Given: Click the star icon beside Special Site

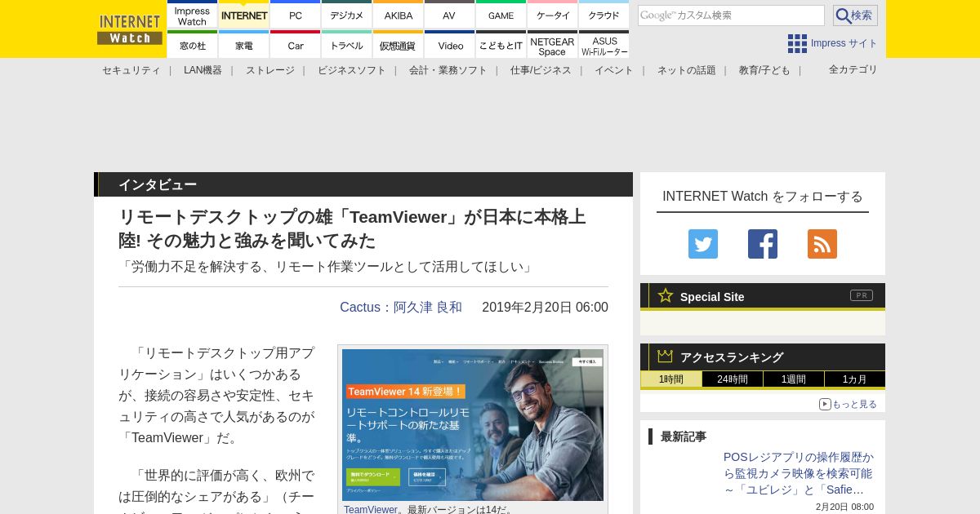Looking at the screenshot, I should click(x=666, y=295).
